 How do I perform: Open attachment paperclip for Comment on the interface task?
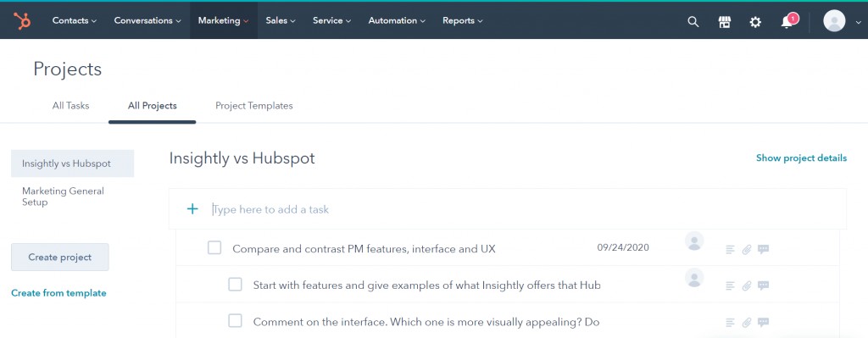click(747, 322)
